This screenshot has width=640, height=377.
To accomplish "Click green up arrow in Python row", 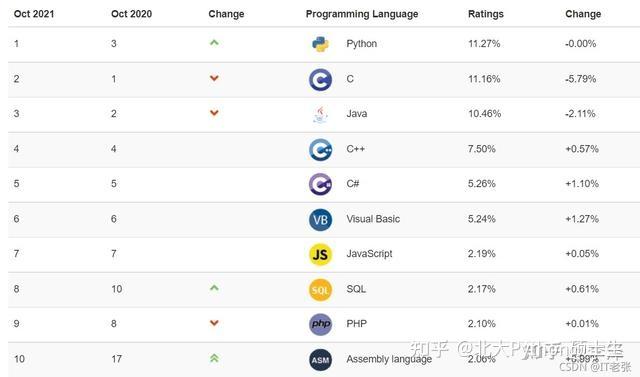I will [214, 42].
